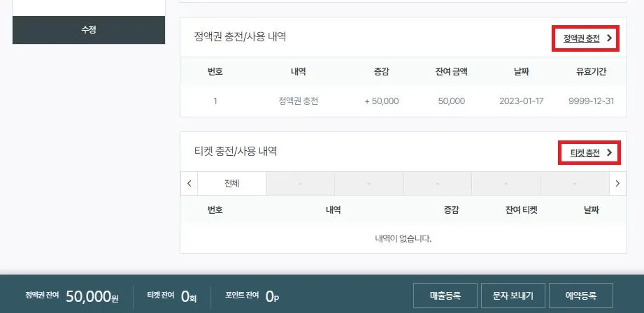Select the 전체 tab

[231, 184]
